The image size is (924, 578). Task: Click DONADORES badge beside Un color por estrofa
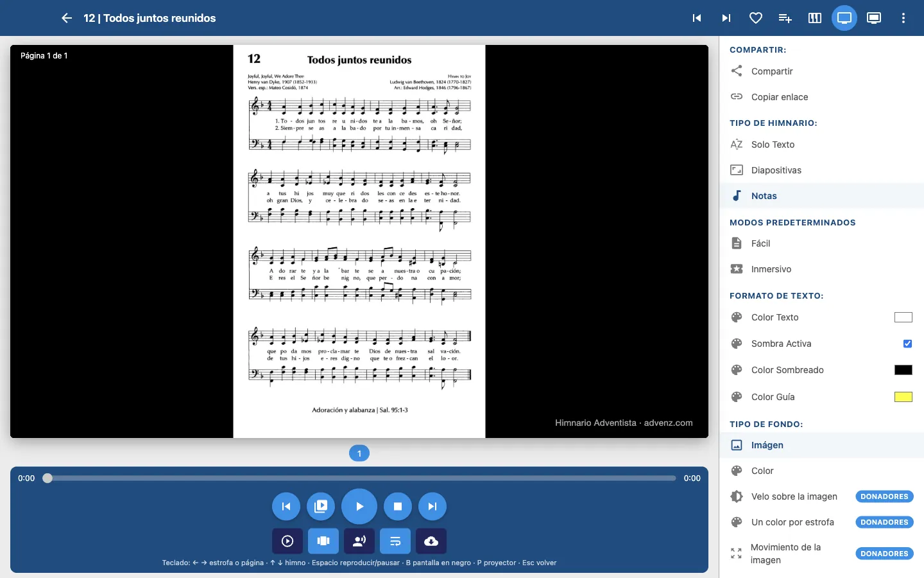coord(884,522)
